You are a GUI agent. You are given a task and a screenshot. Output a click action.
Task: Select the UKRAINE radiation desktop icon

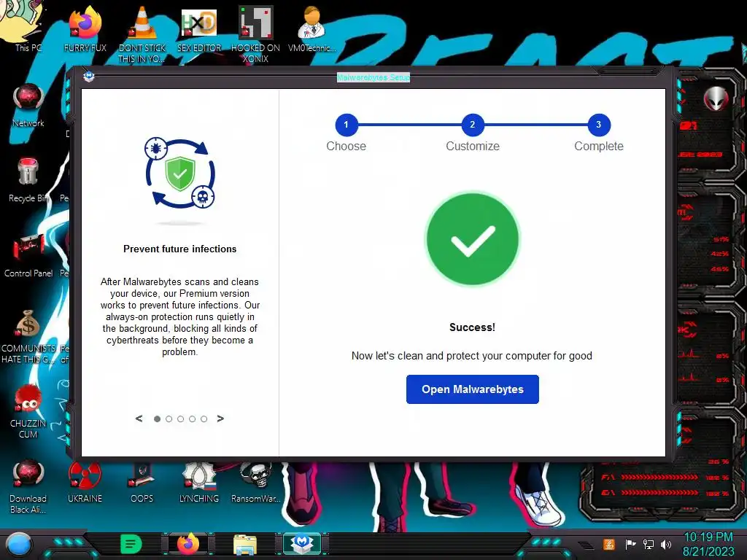85,482
